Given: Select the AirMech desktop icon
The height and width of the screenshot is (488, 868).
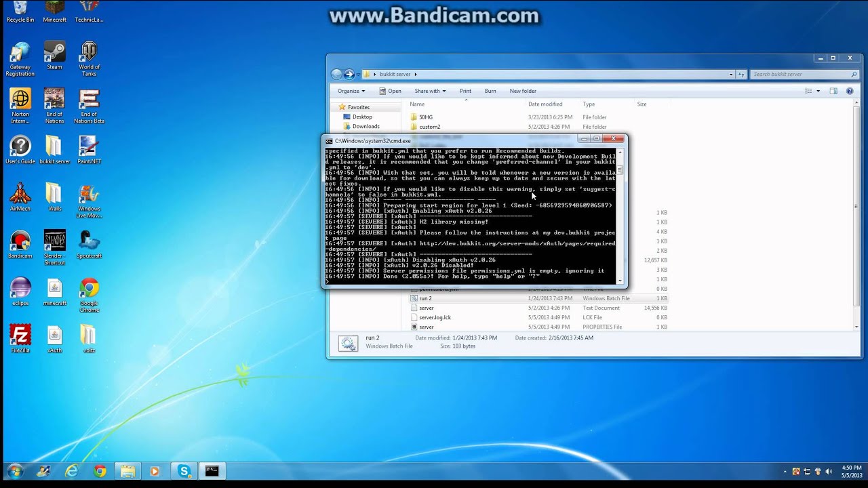Looking at the screenshot, I should click(x=20, y=198).
